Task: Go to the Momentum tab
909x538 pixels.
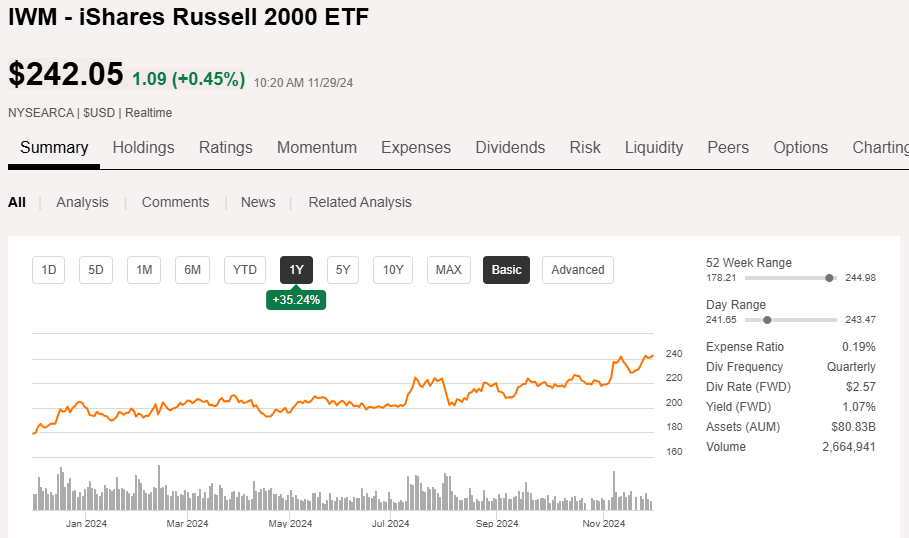Action: pos(316,147)
